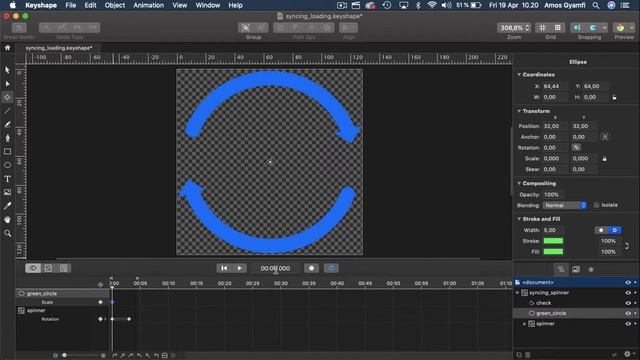640x360 pixels.
Task: Collapse the Stroke and Fill section
Action: coord(519,219)
